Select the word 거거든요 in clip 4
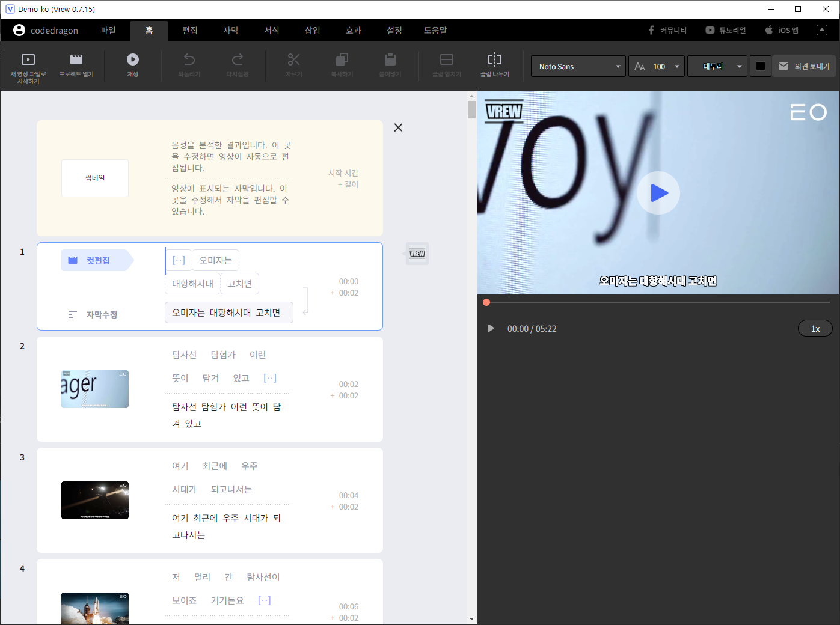 point(227,600)
